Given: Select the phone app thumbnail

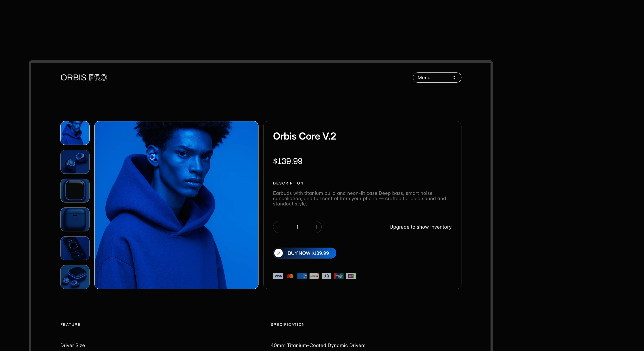Looking at the screenshot, I should pos(75,248).
